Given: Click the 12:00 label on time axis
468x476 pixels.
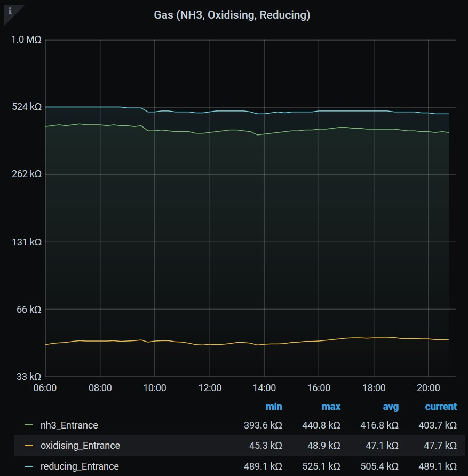Looking at the screenshot, I should [x=210, y=388].
